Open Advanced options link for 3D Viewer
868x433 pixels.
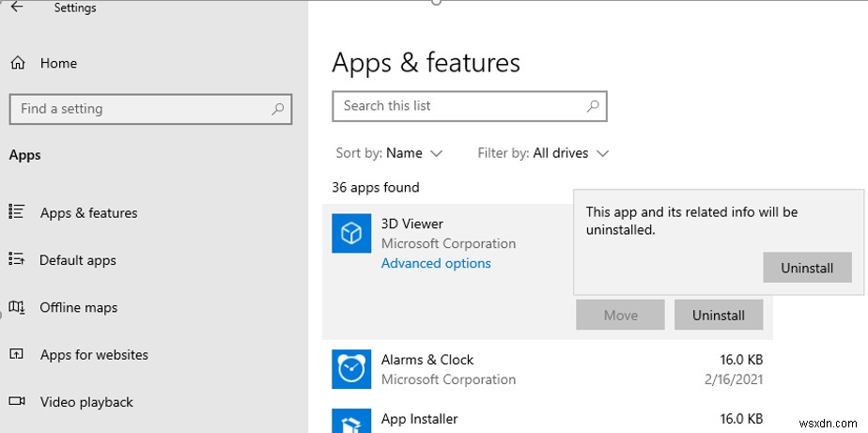point(436,263)
